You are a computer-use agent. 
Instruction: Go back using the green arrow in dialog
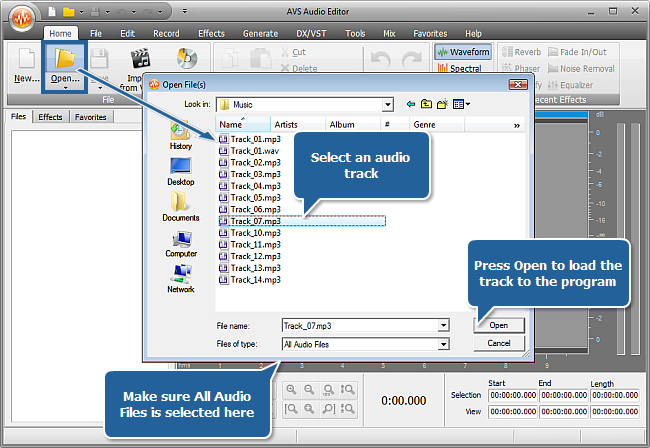coord(410,104)
